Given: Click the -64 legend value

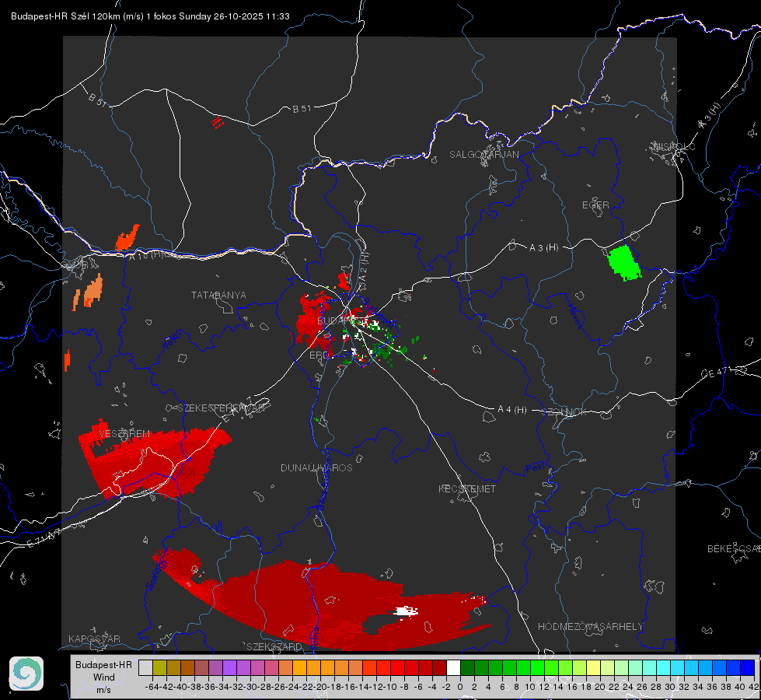Looking at the screenshot, I should pos(152,687).
